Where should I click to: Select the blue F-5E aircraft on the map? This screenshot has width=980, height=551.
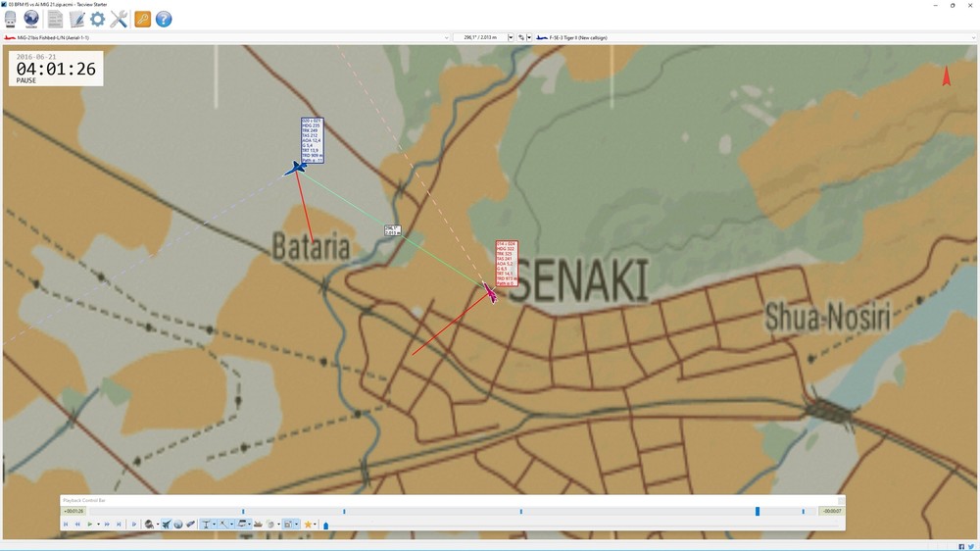295,169
